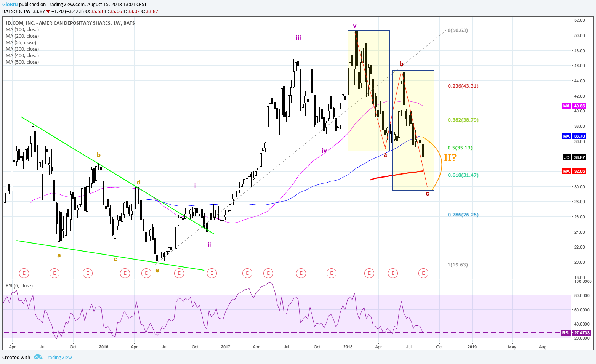Select the JD.COM, INC. chart title
596x364 pixels.
tap(70, 23)
